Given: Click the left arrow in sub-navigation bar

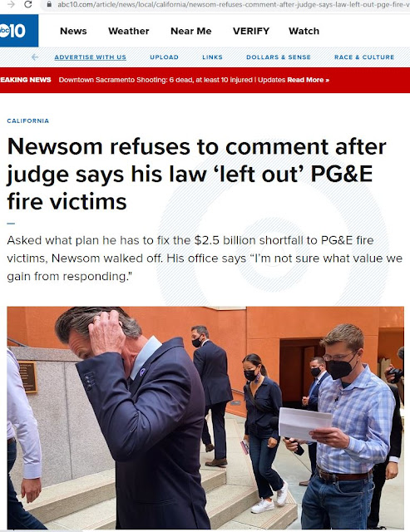Looking at the screenshot, I should coord(35,57).
